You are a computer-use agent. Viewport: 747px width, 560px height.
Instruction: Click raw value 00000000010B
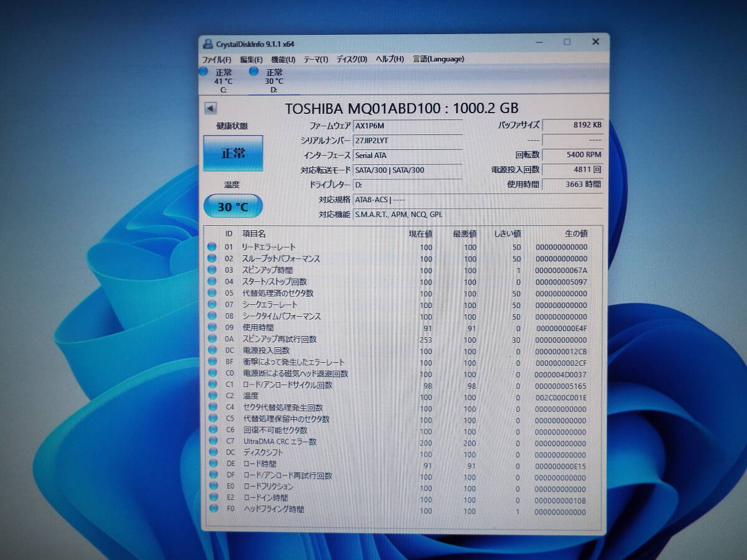click(x=561, y=500)
